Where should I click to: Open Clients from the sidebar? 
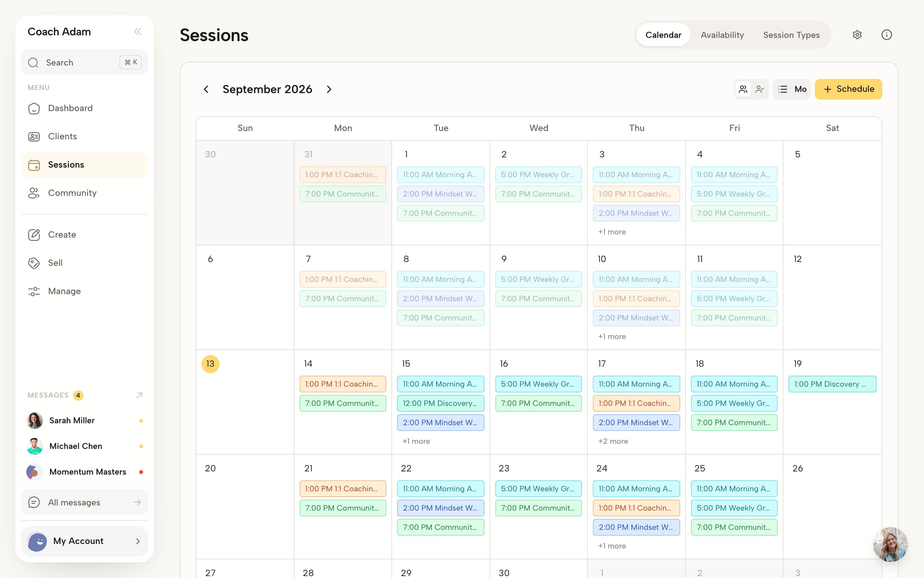coord(84,136)
